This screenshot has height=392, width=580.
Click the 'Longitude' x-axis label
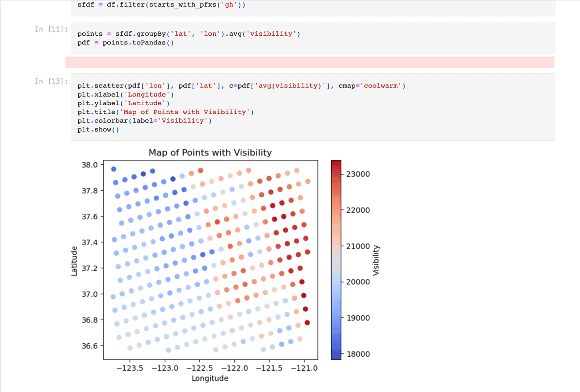click(210, 378)
